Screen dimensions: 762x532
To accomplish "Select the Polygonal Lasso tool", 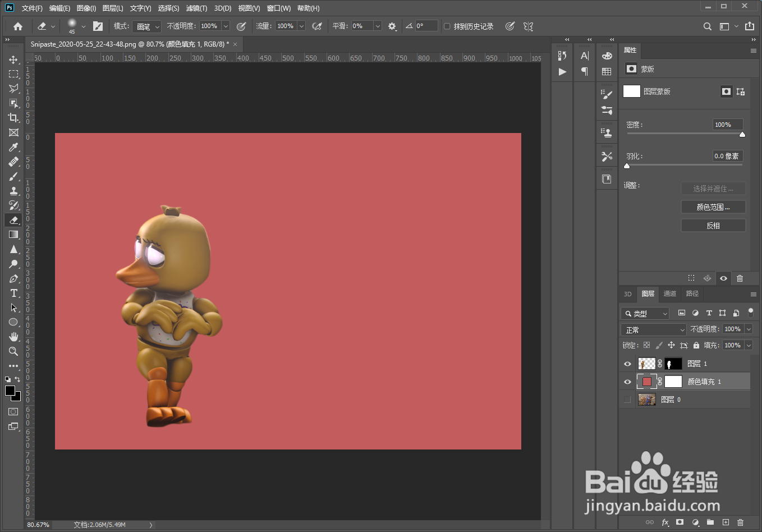I will 13,89.
